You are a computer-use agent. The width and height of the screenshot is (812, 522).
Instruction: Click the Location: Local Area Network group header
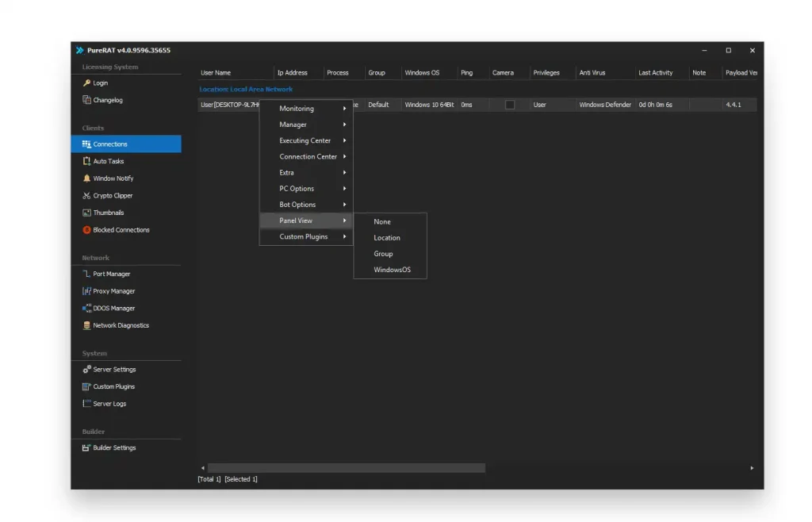click(x=247, y=90)
